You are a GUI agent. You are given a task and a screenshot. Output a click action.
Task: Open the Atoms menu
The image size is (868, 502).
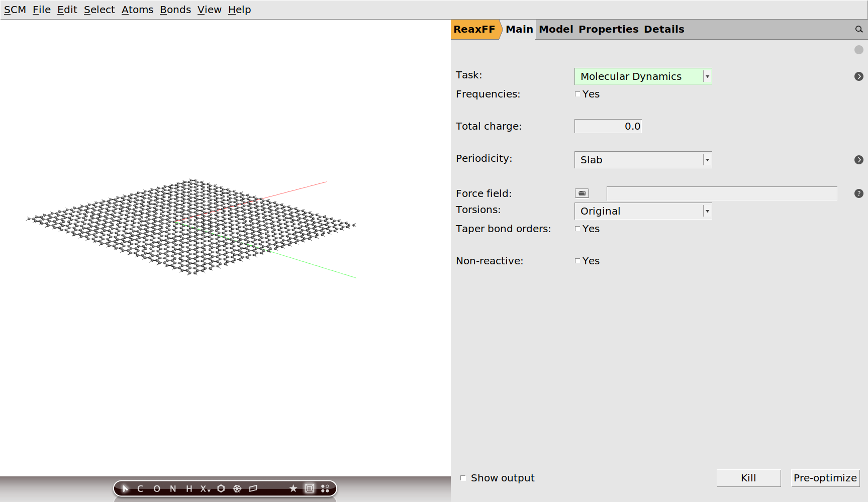[137, 9]
